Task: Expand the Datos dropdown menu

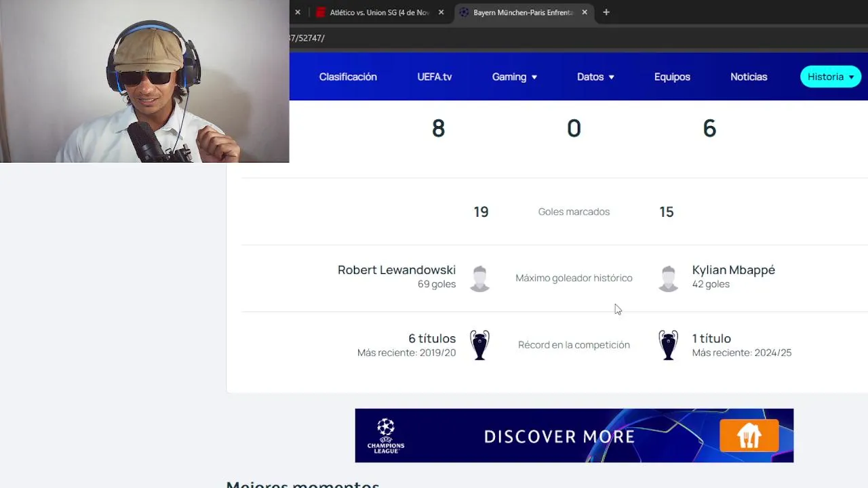Action: coord(595,77)
